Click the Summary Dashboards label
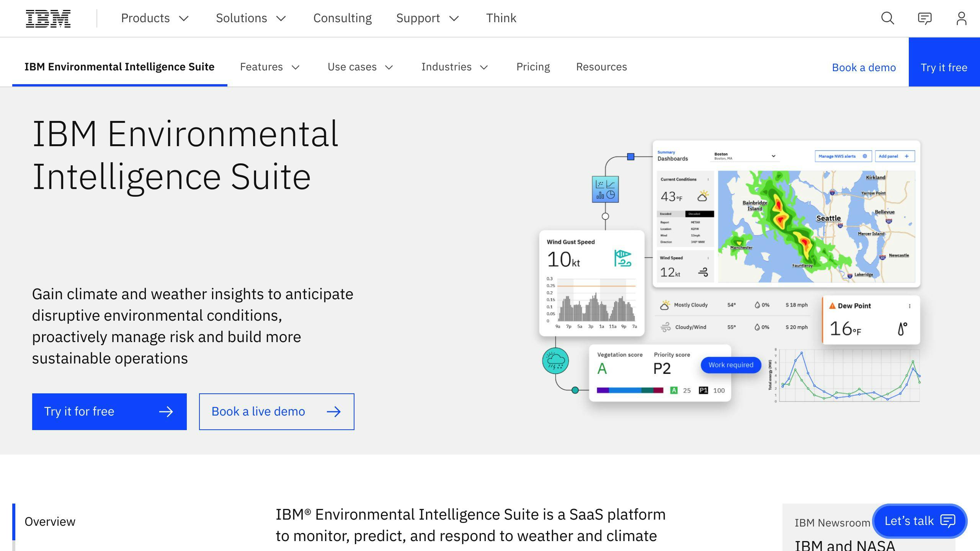Viewport: 980px width, 551px height. (x=673, y=156)
